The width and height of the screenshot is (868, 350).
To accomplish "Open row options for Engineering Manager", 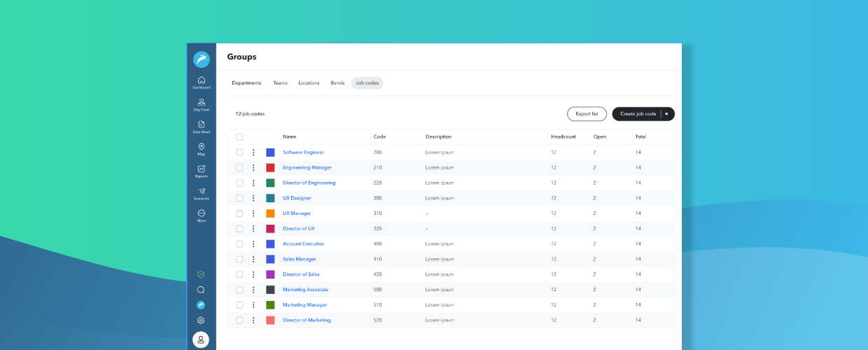I will point(253,168).
